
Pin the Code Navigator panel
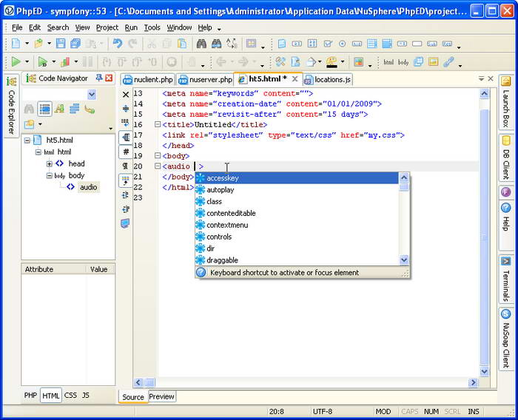(x=98, y=78)
